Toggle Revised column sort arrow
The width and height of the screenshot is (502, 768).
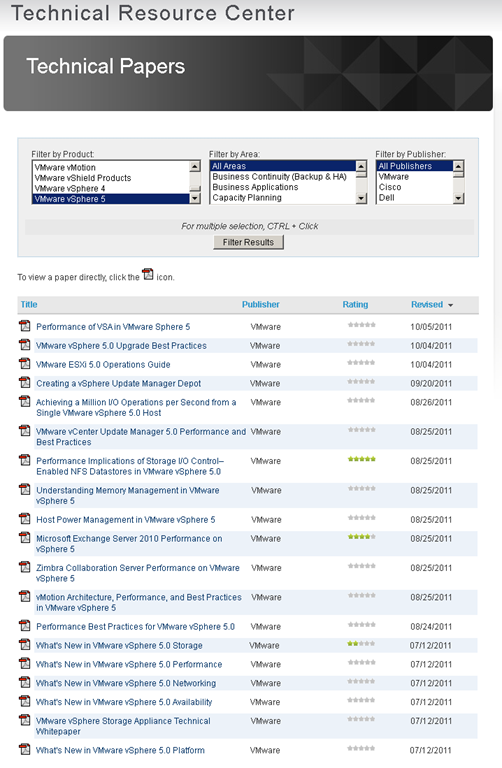click(450, 305)
